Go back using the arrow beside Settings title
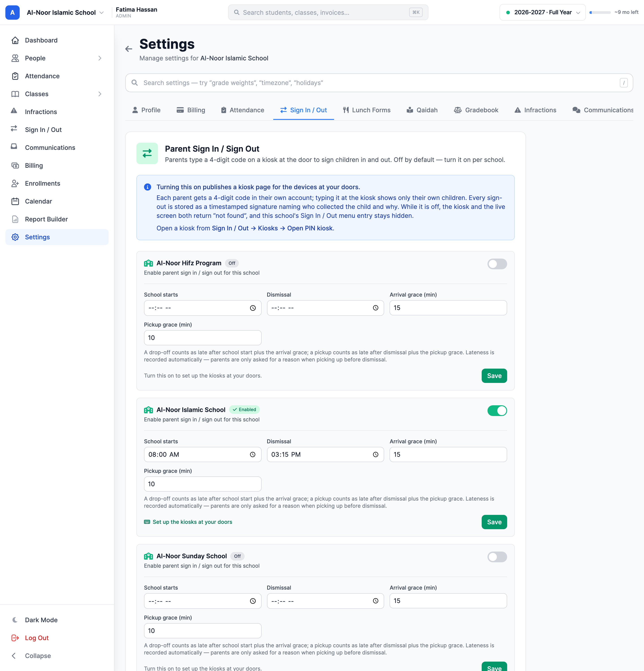This screenshot has height=671, width=644. click(x=129, y=49)
